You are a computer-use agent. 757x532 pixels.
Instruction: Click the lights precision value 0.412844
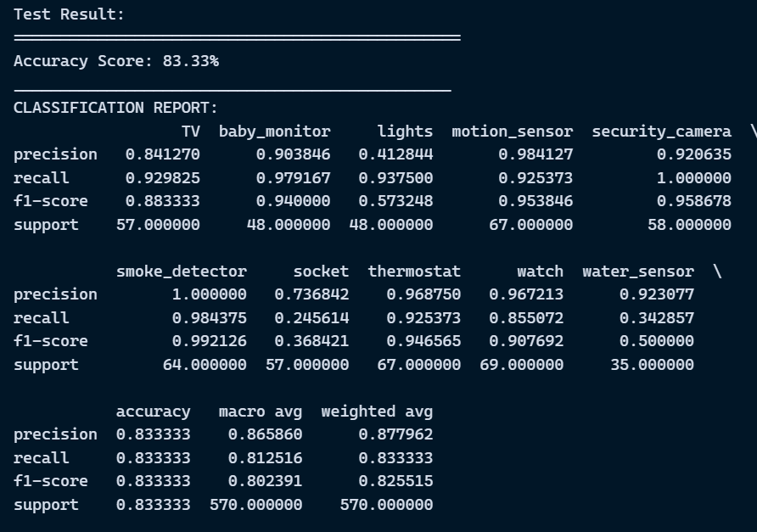coord(395,154)
